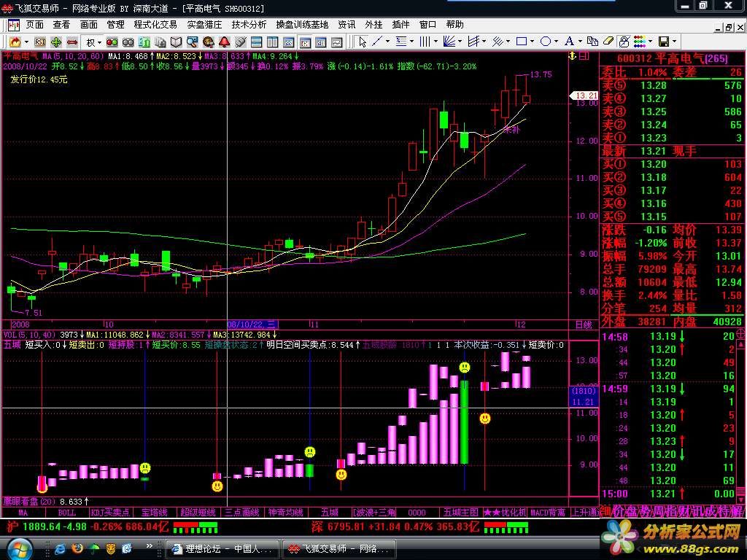Viewport: 747px width, 560px height.
Task: Click the RSI indicator toolbar icon
Action: [x=40, y=42]
